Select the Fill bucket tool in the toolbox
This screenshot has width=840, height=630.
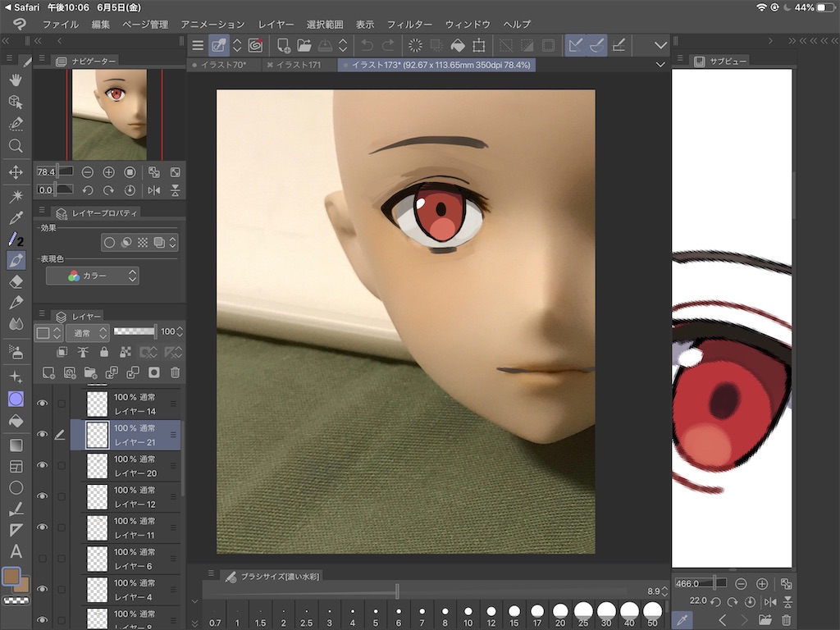pos(16,421)
